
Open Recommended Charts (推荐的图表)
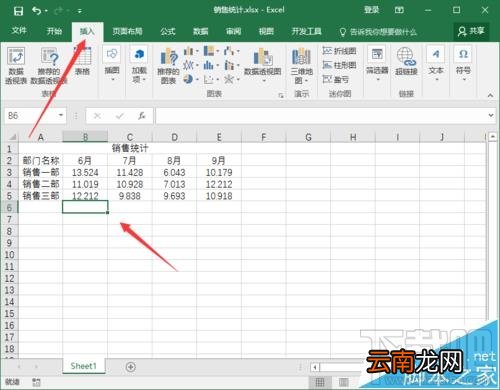click(x=168, y=66)
